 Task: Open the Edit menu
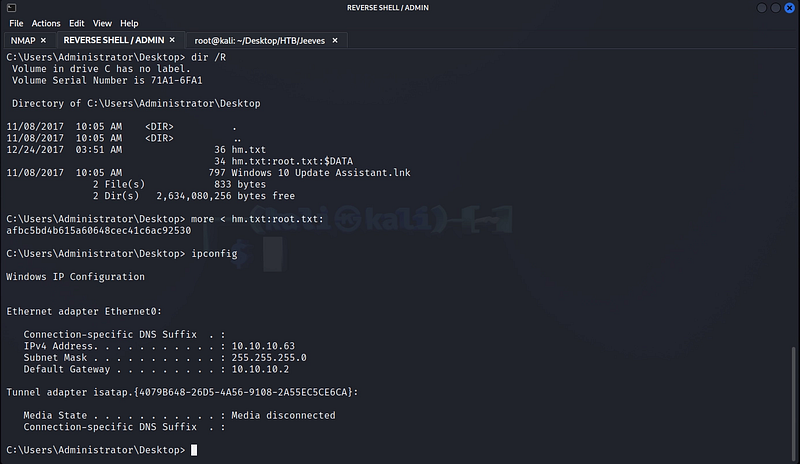coord(77,23)
